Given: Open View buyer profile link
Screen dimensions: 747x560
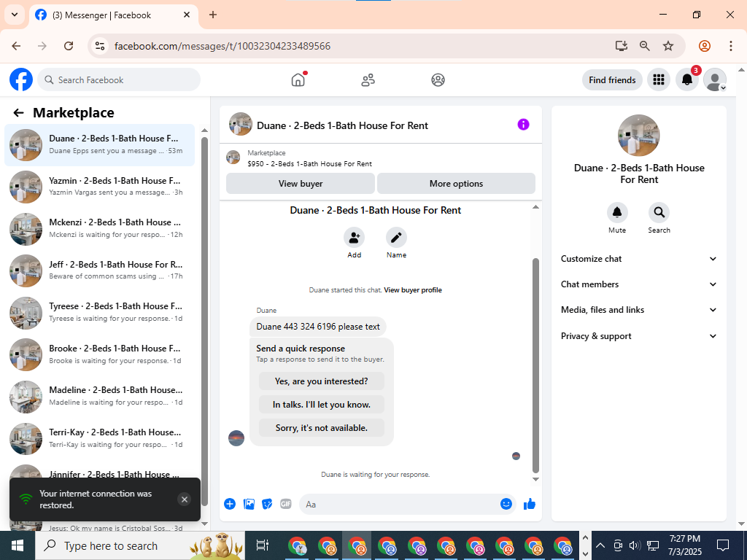Looking at the screenshot, I should tap(413, 290).
